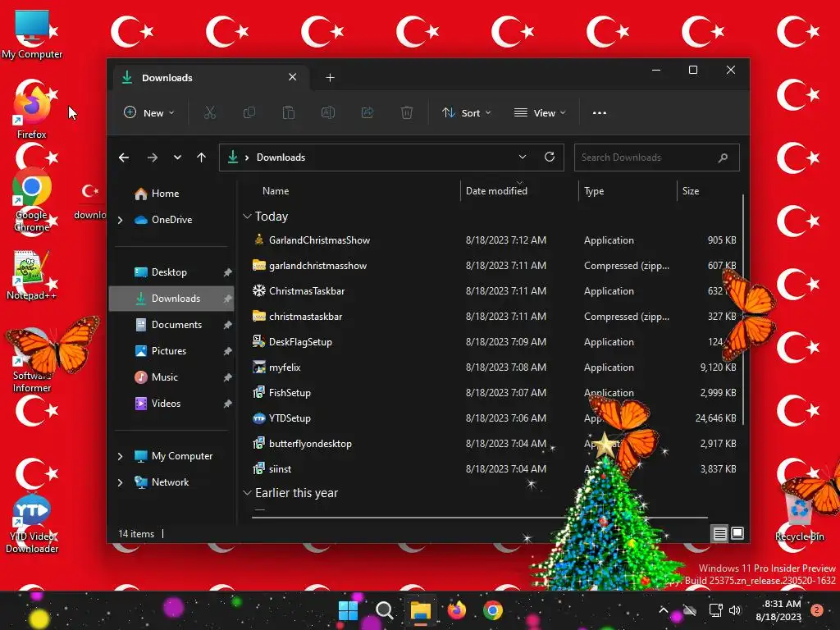Expand the address bar history dropdown
Viewport: 840px width, 630px height.
click(x=523, y=157)
